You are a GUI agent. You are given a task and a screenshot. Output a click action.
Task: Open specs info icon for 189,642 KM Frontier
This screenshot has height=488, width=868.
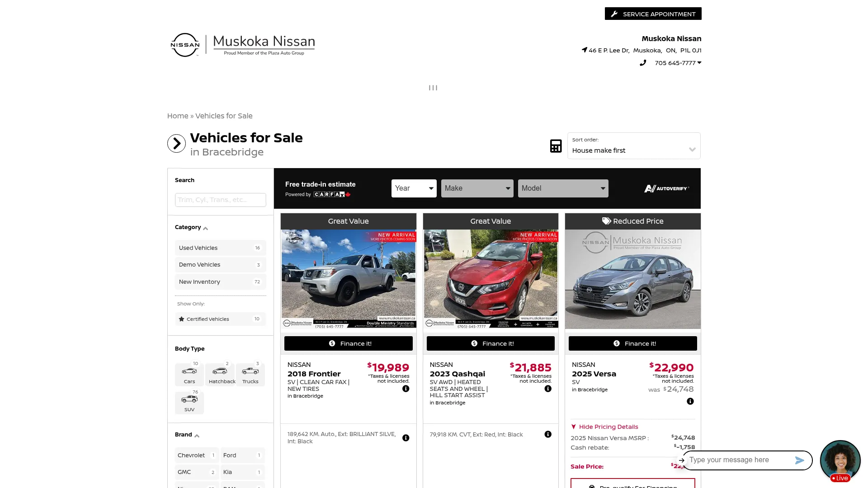point(406,438)
